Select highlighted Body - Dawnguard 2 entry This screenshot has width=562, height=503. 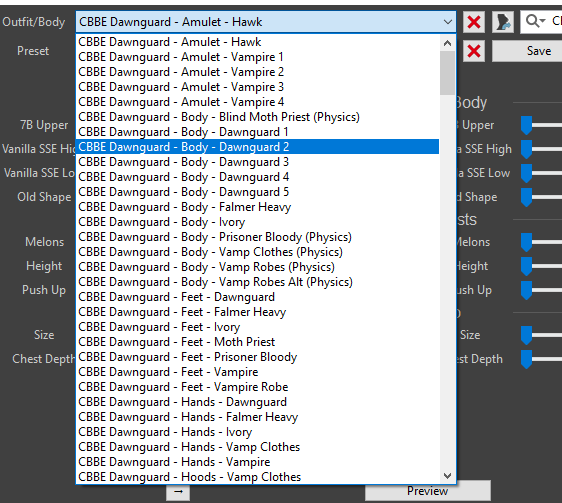(257, 147)
